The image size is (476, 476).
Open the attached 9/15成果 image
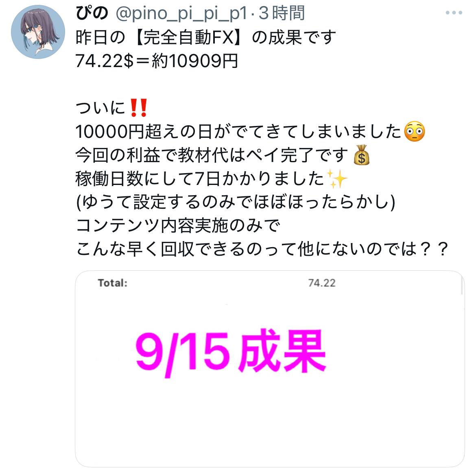point(270,369)
